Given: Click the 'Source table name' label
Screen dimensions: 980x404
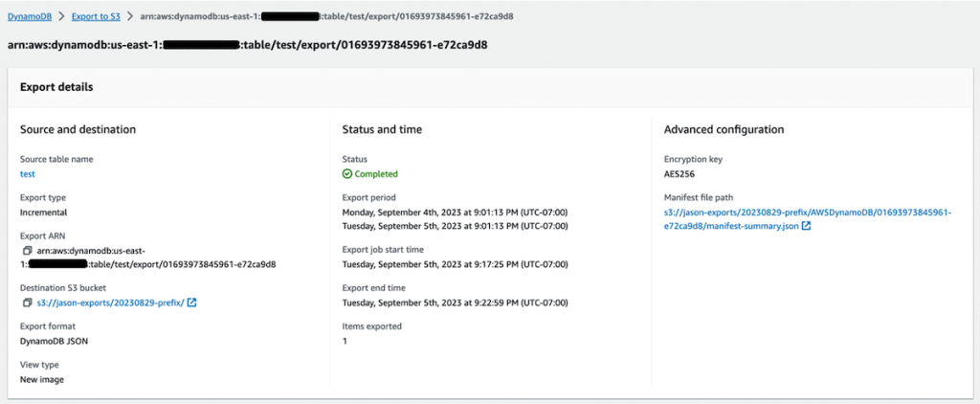Looking at the screenshot, I should 56,160.
